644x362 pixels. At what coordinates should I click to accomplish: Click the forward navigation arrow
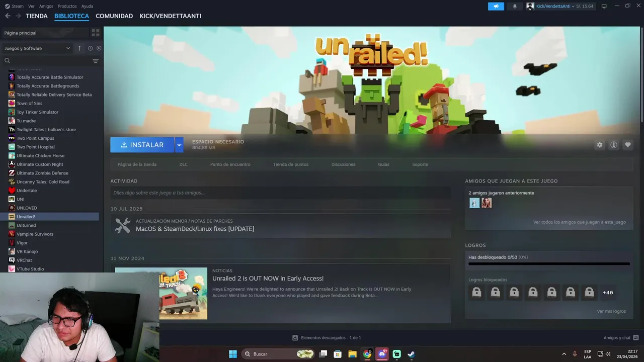point(18,16)
